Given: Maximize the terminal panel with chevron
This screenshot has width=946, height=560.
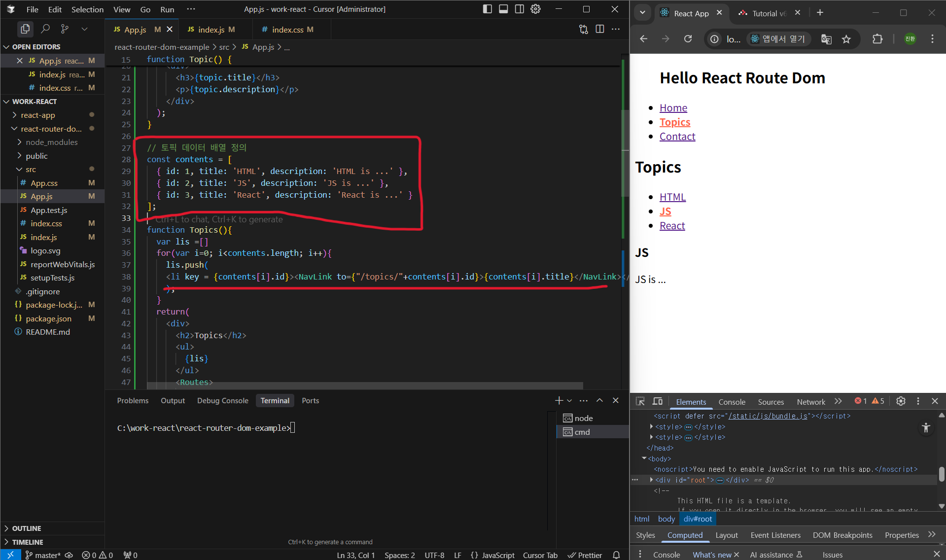Looking at the screenshot, I should click(599, 401).
